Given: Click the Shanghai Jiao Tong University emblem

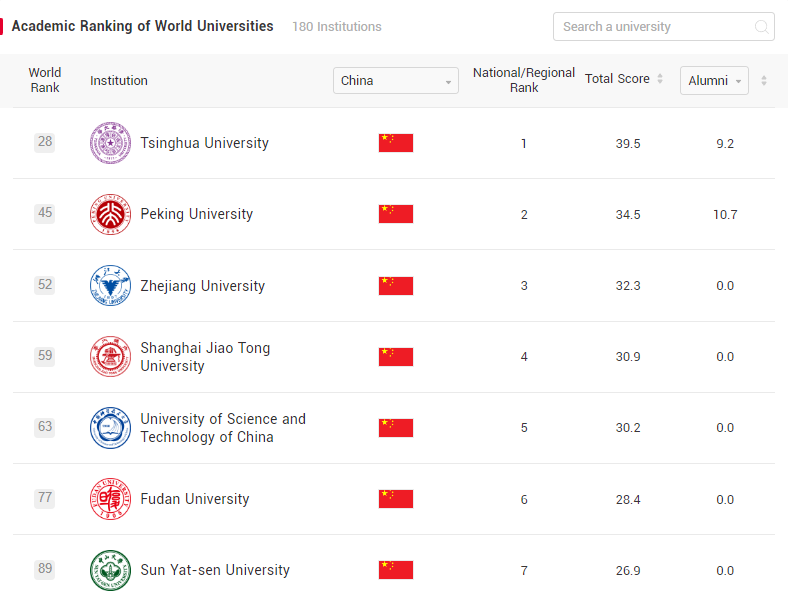Looking at the screenshot, I should 111,356.
